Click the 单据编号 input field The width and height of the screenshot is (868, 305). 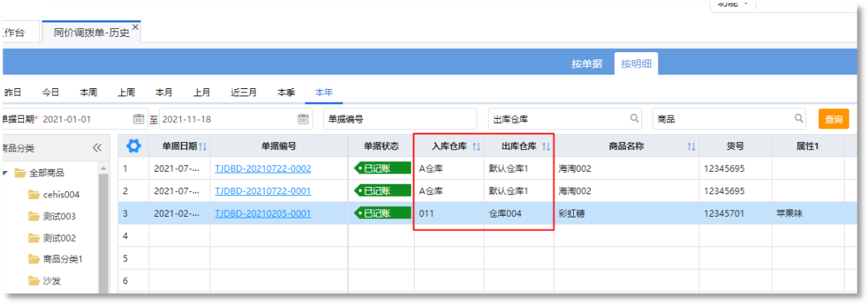click(399, 119)
